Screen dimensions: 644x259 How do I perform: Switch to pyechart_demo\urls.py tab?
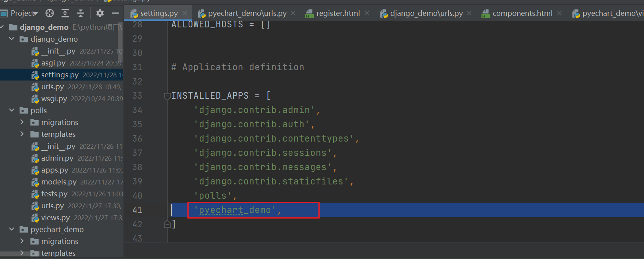tap(247, 13)
